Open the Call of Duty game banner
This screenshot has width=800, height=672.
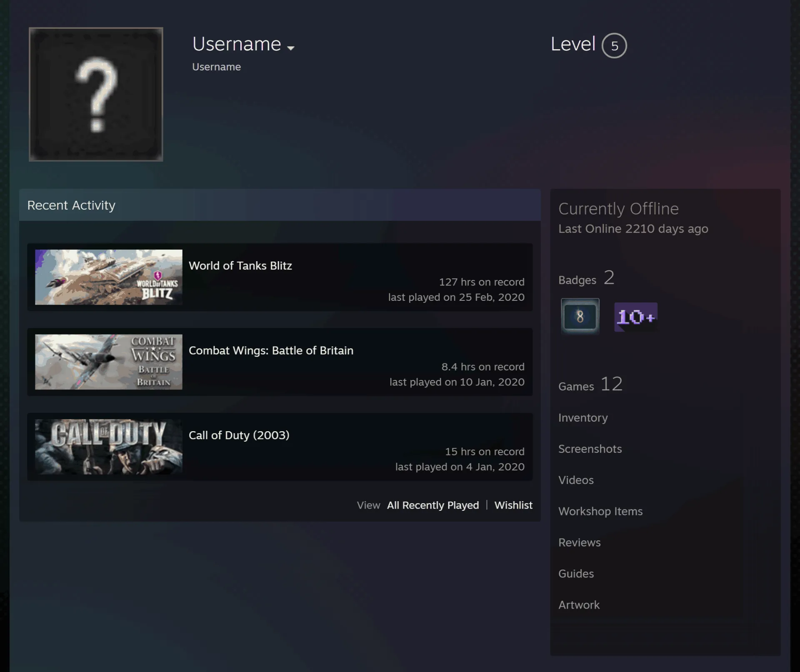click(x=109, y=447)
